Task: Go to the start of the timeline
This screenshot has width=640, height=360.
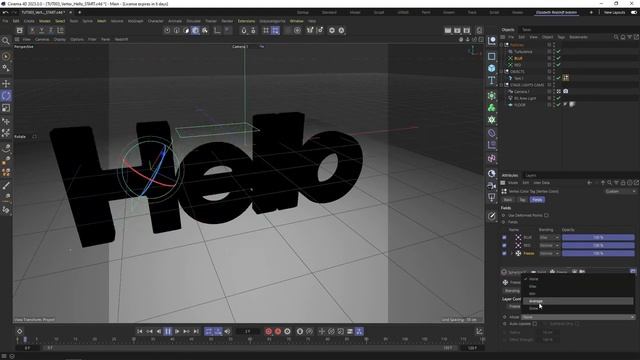Action: [140, 331]
